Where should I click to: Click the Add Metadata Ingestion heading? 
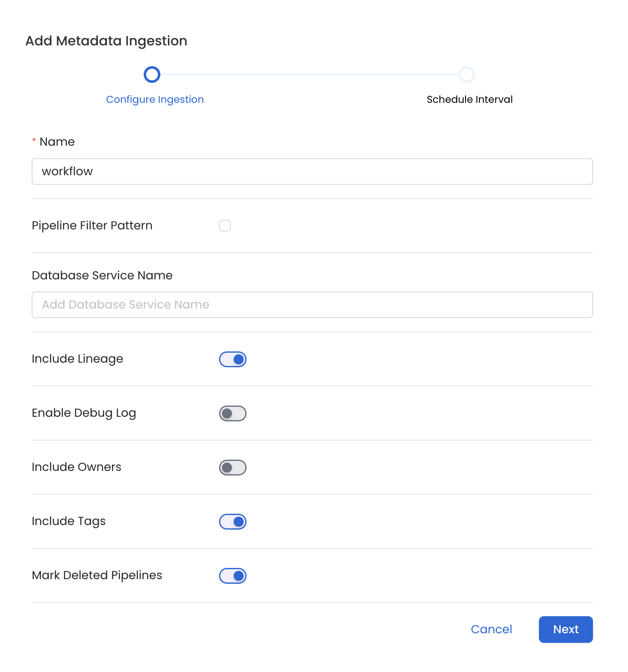(x=106, y=40)
